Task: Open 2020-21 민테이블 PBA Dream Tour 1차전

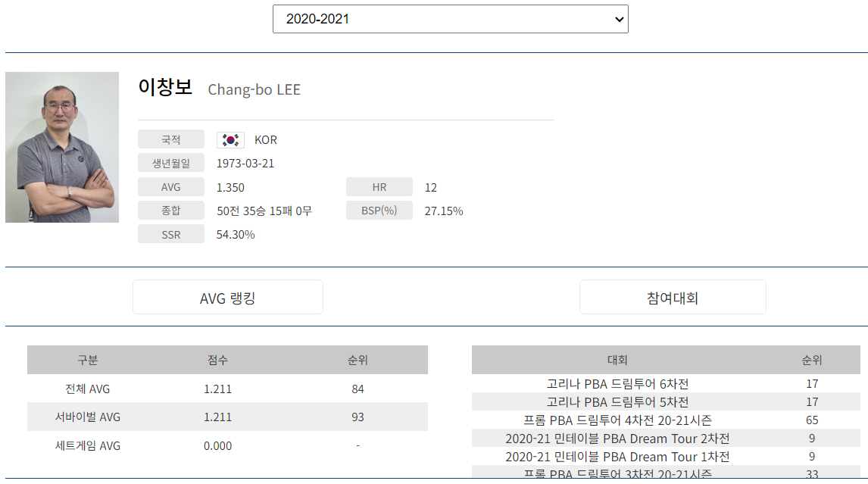Action: (617, 457)
